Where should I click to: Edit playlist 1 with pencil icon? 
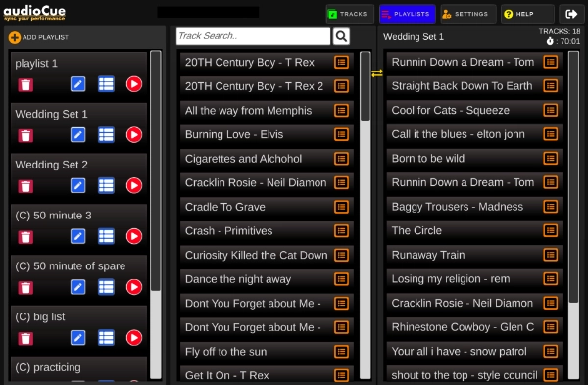[78, 84]
